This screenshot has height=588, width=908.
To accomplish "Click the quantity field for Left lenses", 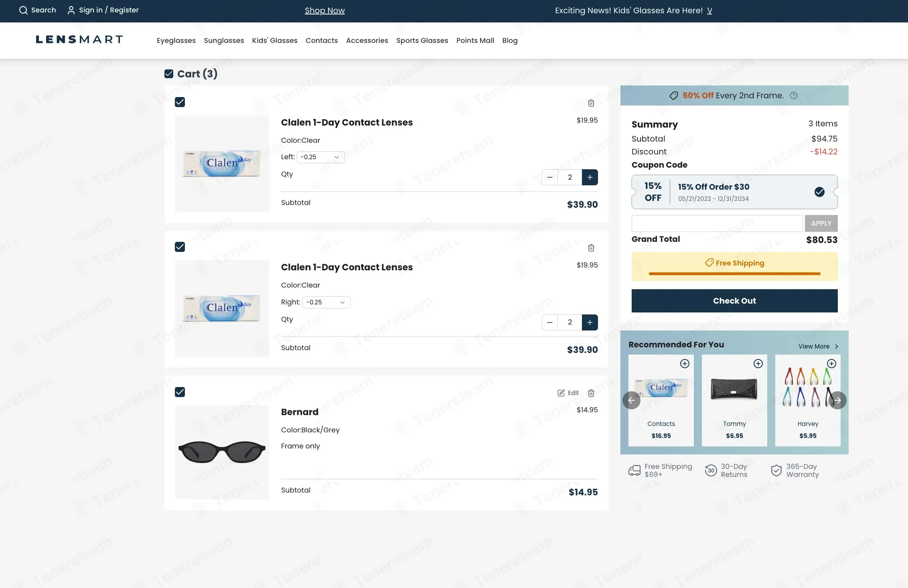I will point(570,177).
